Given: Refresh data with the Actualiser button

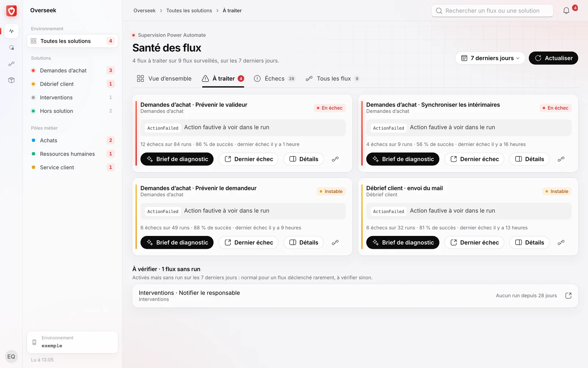Looking at the screenshot, I should [x=553, y=58].
